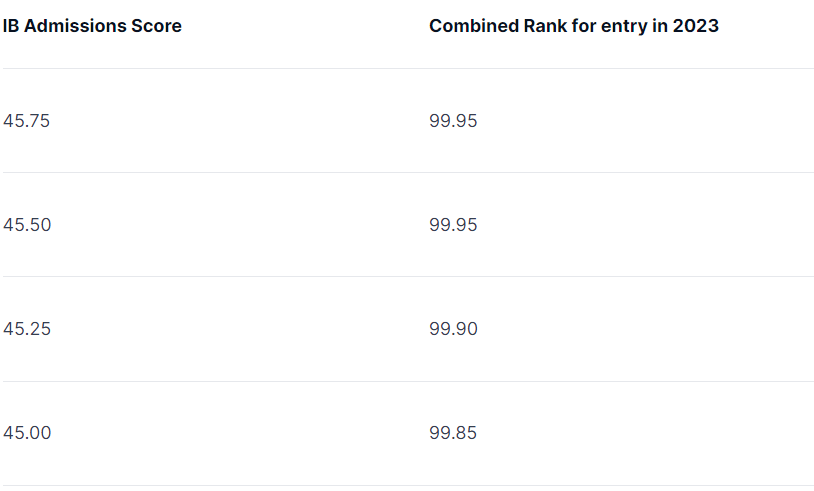Click the "IB Admissions Score" column header

click(x=92, y=26)
